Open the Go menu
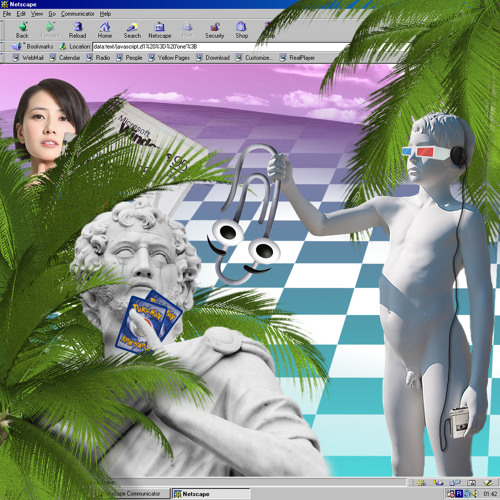 click(52, 14)
